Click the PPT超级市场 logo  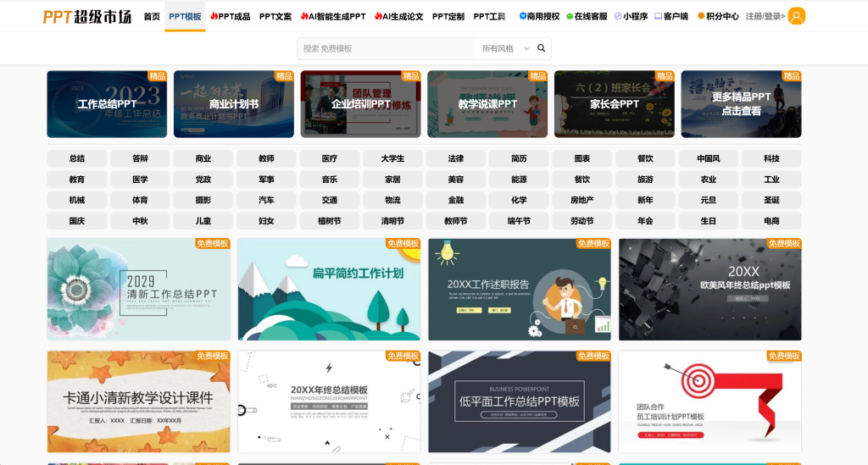[x=87, y=17]
